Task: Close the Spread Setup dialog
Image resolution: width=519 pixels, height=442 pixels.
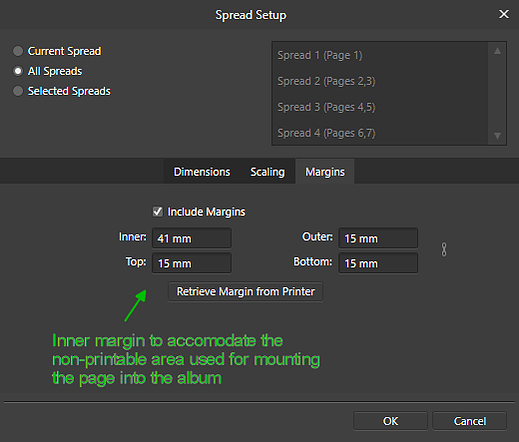Action: [x=504, y=14]
